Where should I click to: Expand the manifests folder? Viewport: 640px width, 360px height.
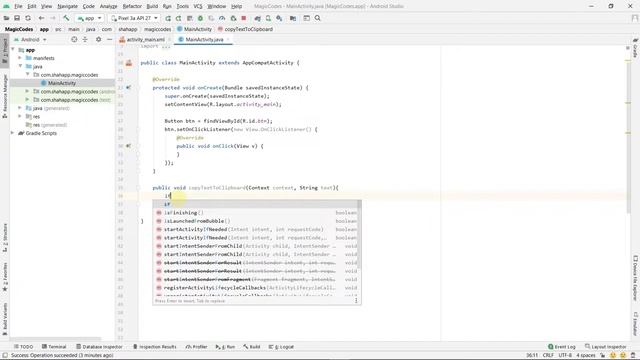coord(20,58)
